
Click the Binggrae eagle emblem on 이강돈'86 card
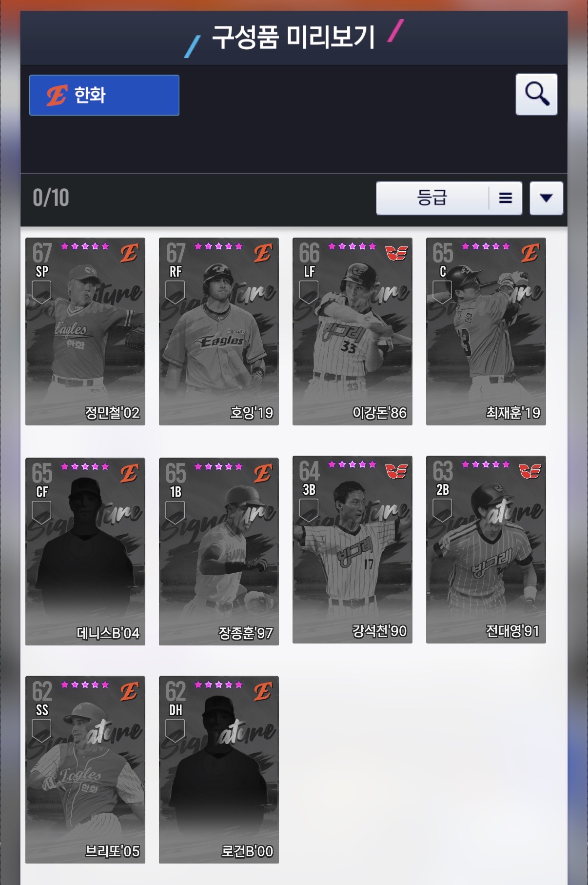tap(396, 253)
